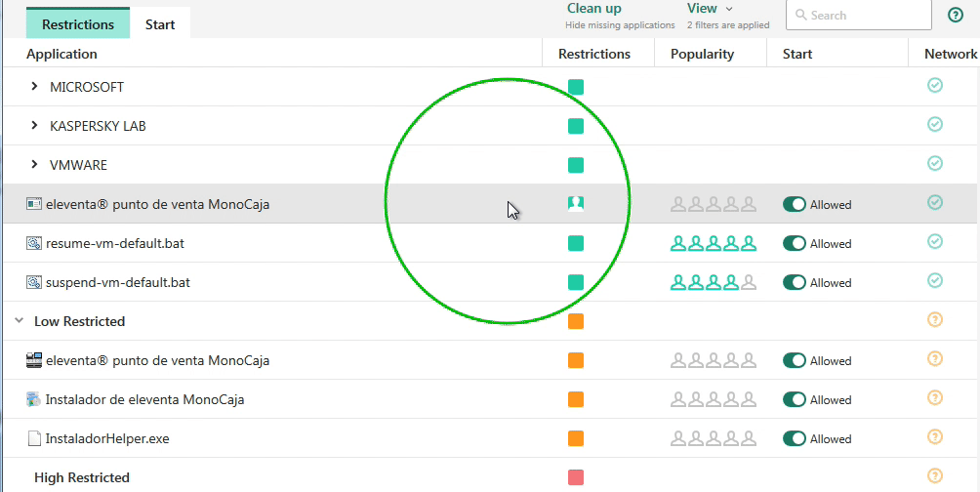This screenshot has width=980, height=492.
Task: Toggle Start switch for Instalador de eleventa MonoCaja
Action: (x=795, y=399)
